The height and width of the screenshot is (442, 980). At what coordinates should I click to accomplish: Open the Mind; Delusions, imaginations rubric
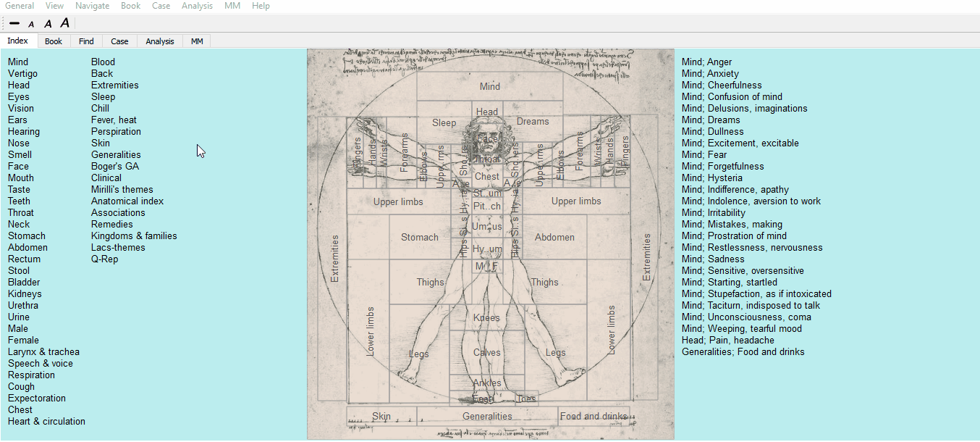[744, 109]
